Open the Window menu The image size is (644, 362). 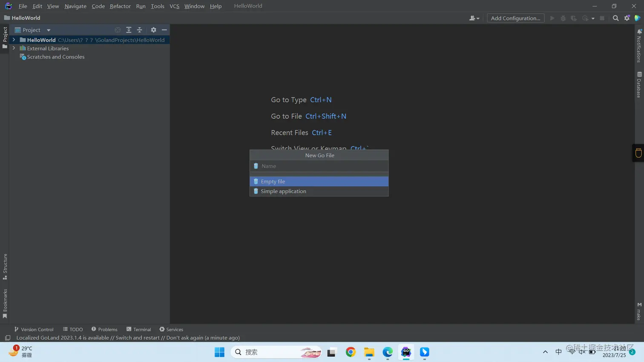194,6
